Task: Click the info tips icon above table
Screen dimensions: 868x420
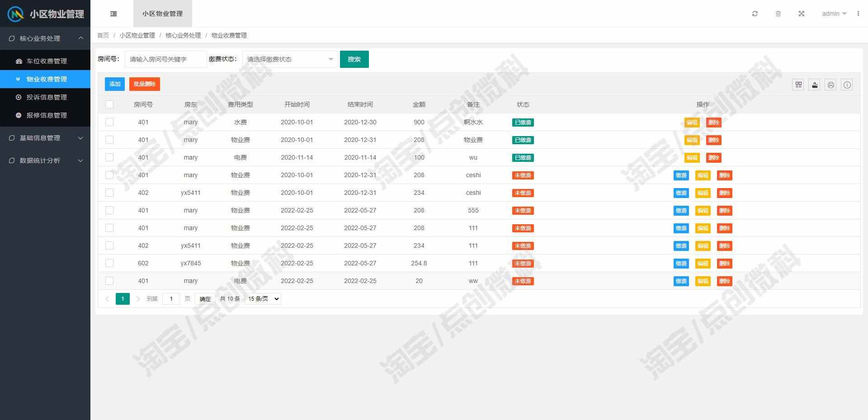Action: point(847,85)
